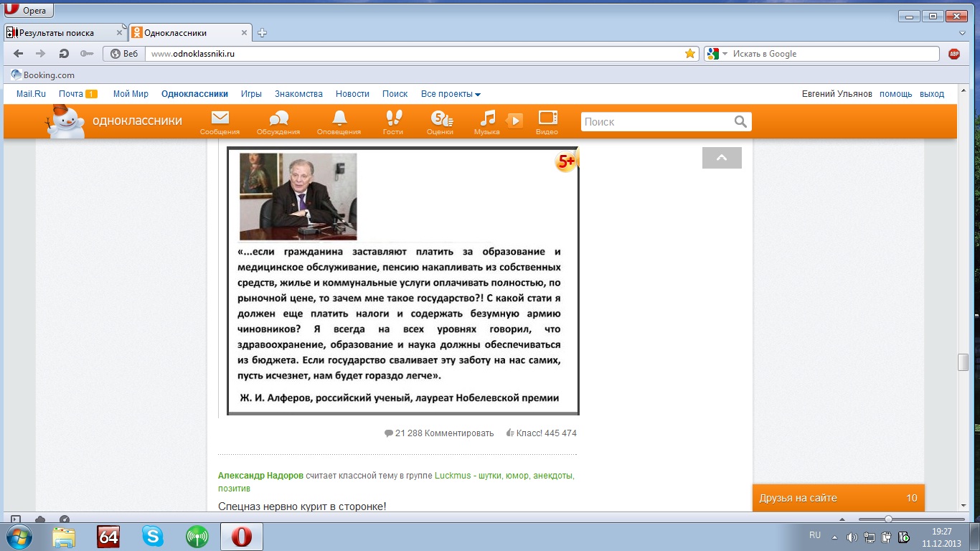Reload the page in Opera
The height and width of the screenshot is (551, 980).
pyautogui.click(x=64, y=54)
